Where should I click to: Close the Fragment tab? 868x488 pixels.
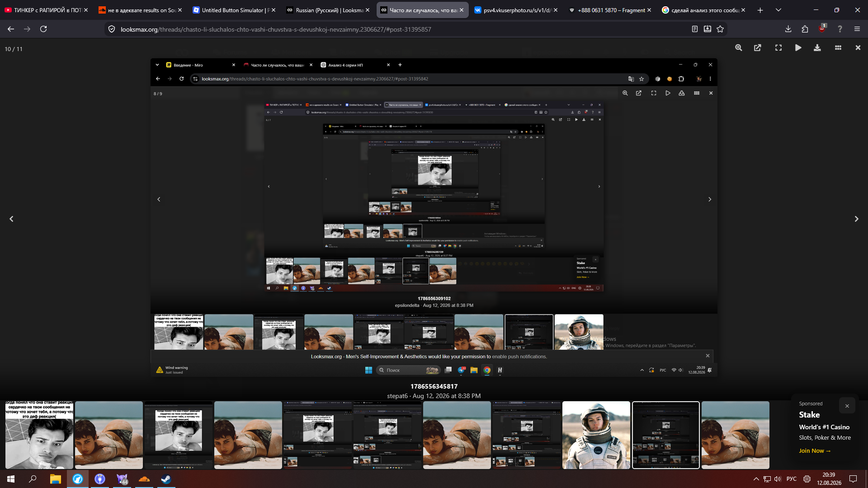click(x=650, y=10)
